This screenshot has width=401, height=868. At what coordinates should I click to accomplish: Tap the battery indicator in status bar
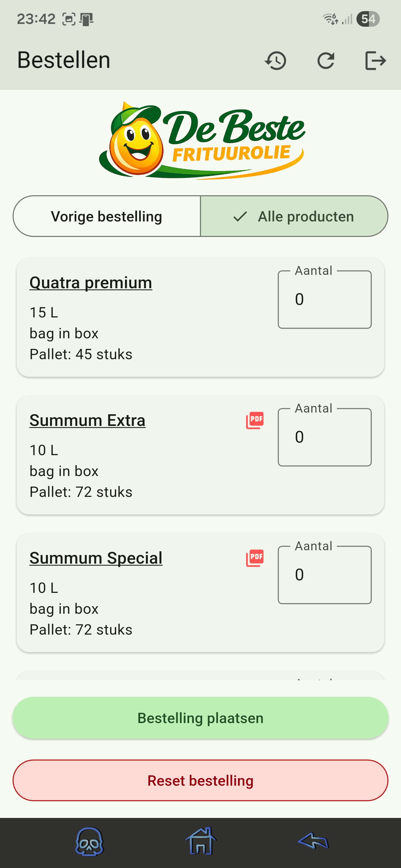point(368,19)
